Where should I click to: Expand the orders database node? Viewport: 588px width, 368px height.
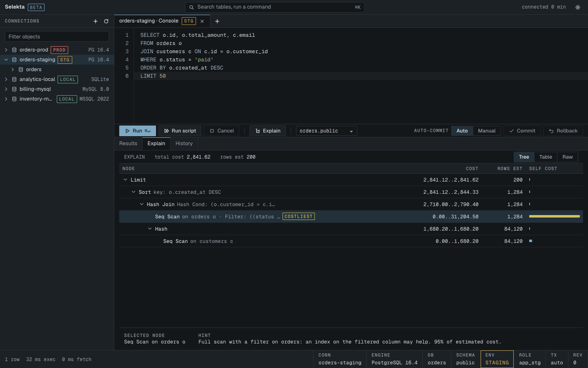click(13, 70)
